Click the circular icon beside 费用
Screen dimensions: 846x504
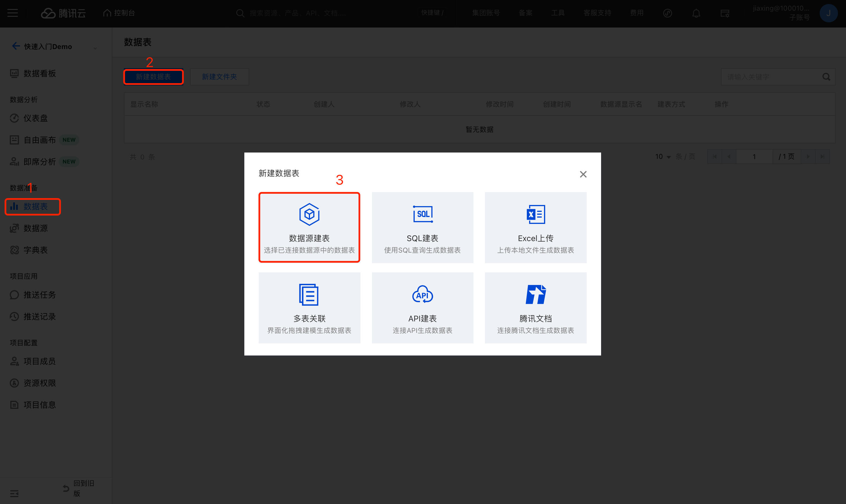pyautogui.click(x=667, y=13)
